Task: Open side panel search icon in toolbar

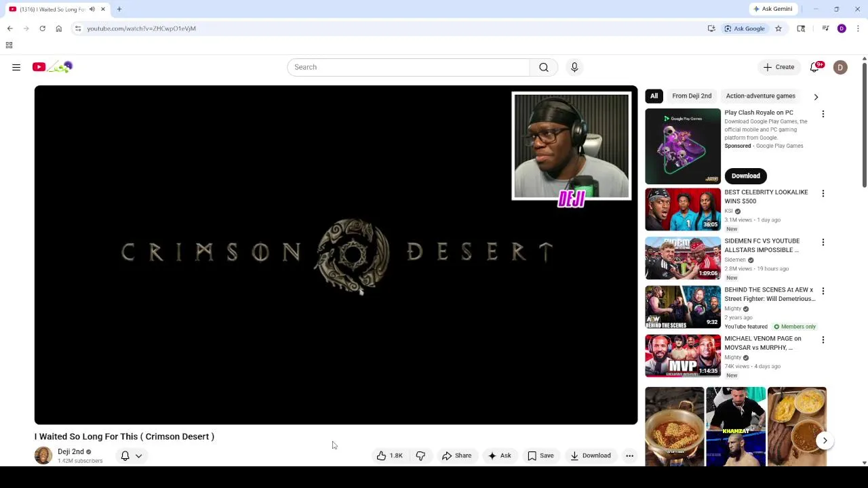Action: (x=801, y=28)
